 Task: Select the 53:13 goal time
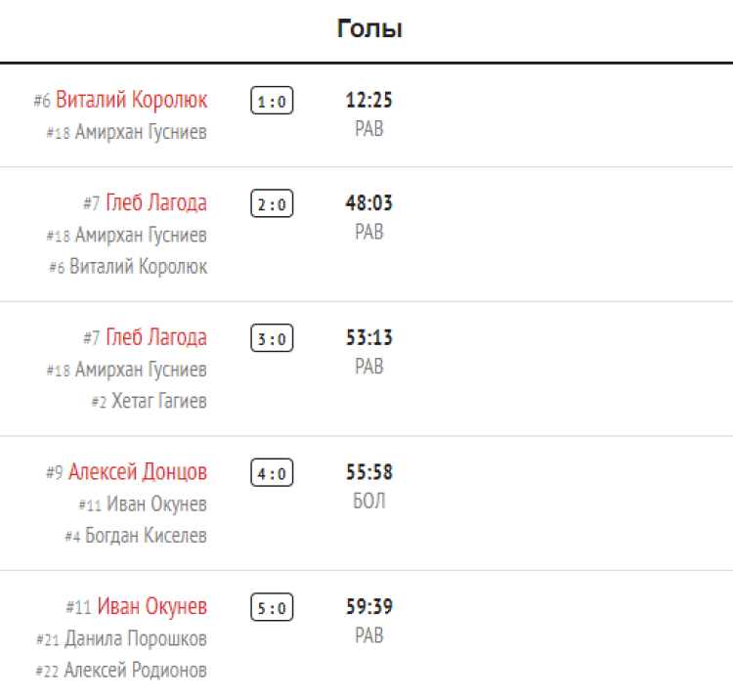pyautogui.click(x=369, y=338)
